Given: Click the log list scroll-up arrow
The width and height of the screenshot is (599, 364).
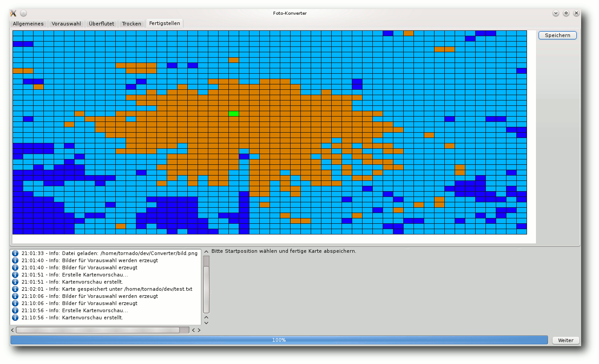Looking at the screenshot, I should [x=206, y=252].
